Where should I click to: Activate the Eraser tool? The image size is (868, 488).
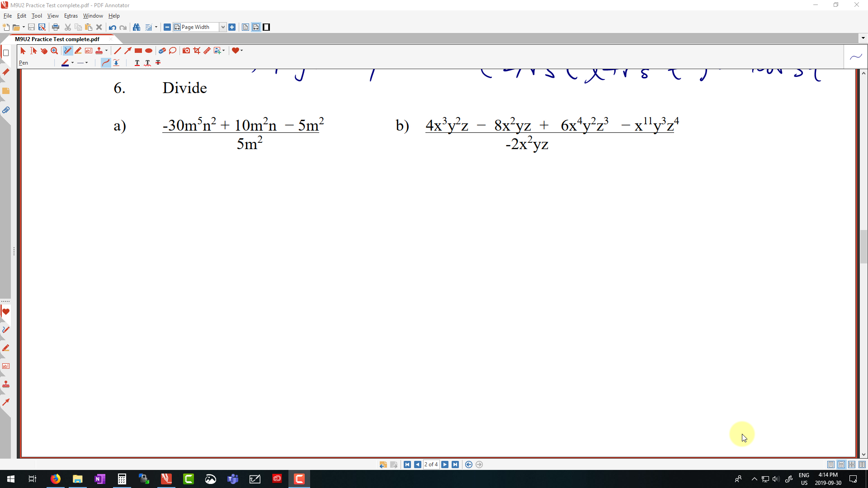pyautogui.click(x=162, y=51)
